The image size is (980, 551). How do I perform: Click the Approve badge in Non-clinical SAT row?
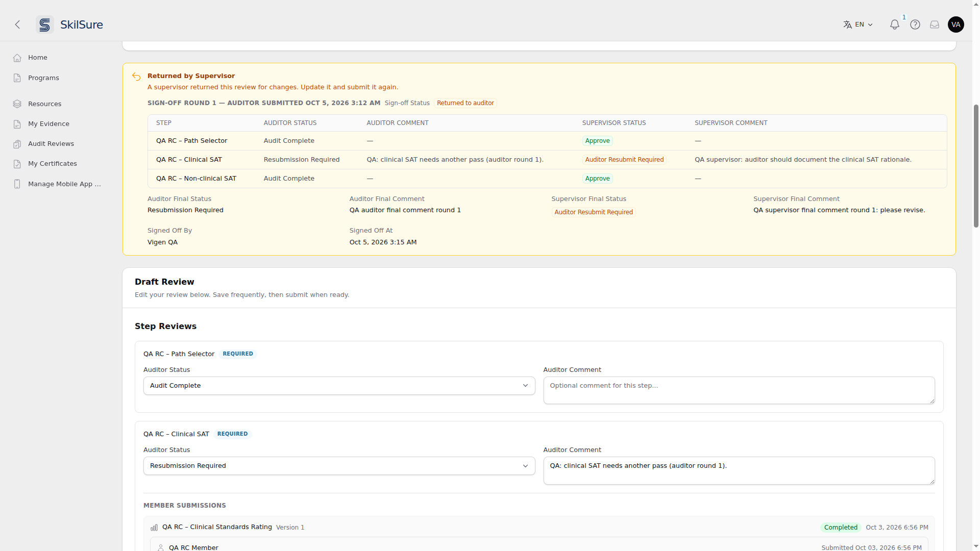click(597, 179)
